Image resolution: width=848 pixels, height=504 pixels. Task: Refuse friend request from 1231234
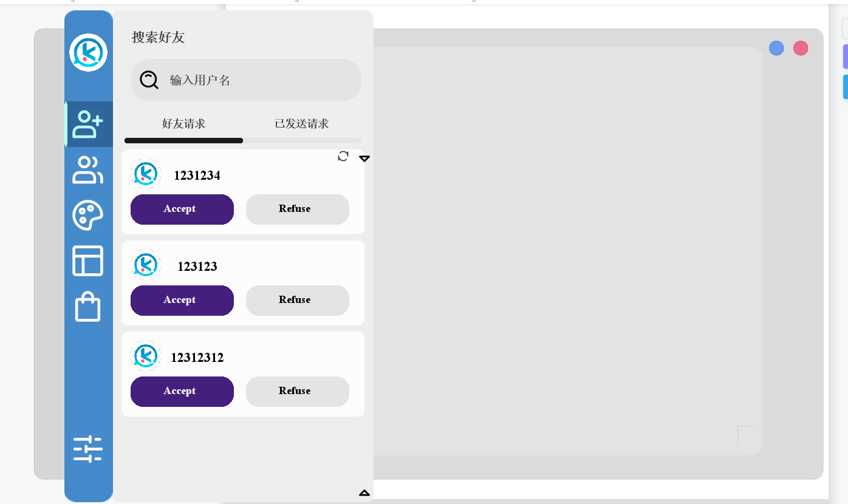(298, 209)
